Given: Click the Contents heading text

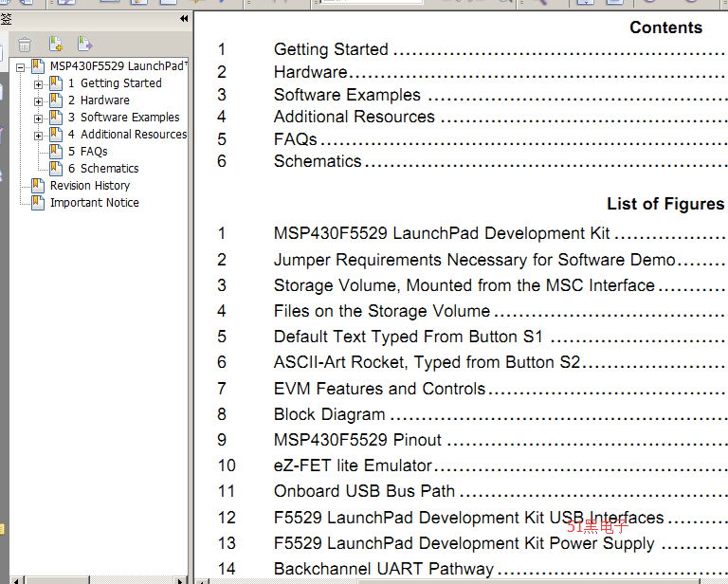Looking at the screenshot, I should (665, 27).
